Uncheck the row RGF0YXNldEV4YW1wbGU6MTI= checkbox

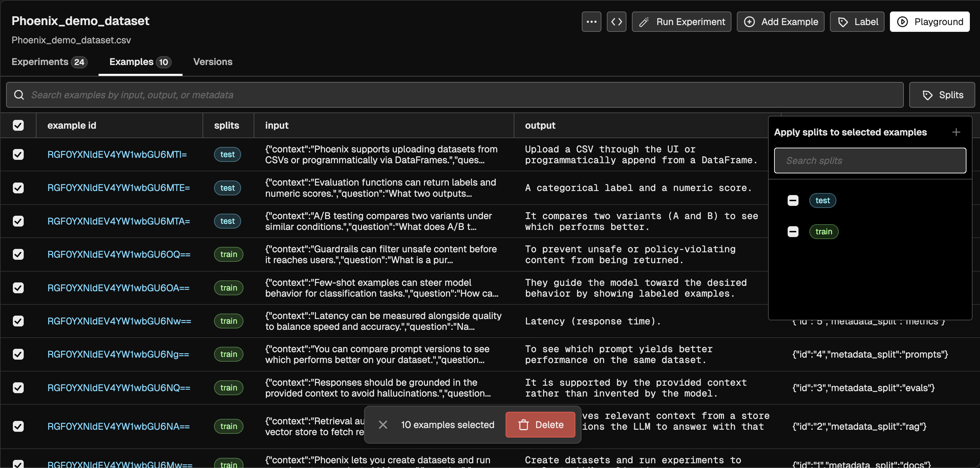click(18, 154)
